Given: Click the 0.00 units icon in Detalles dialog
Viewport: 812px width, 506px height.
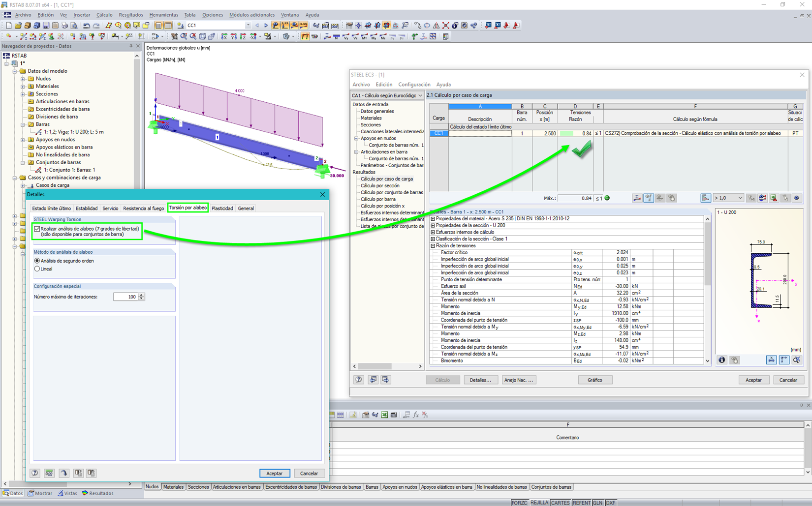Looking at the screenshot, I should click(49, 473).
